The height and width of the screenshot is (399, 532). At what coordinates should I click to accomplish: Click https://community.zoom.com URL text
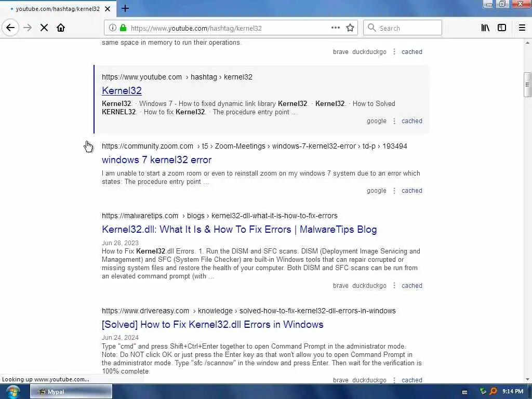pyautogui.click(x=147, y=146)
